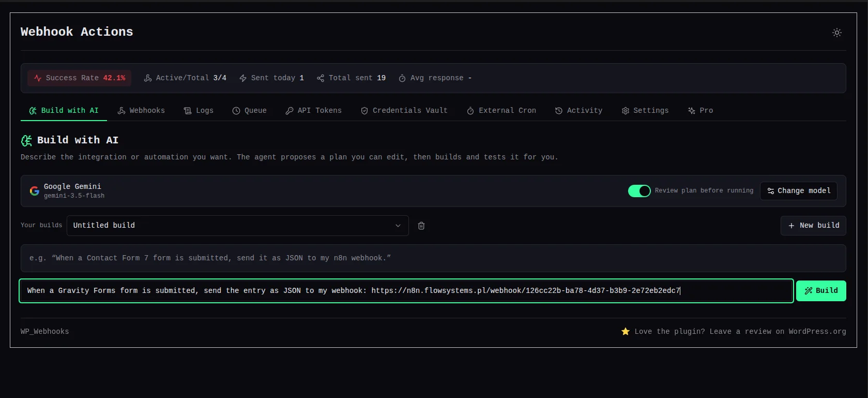
Task: Open the Webhooks tab
Action: (x=141, y=111)
